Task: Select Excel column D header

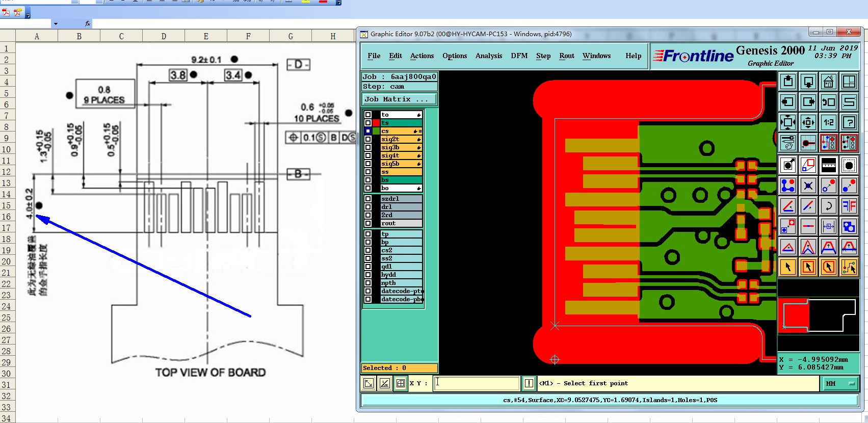Action: (164, 36)
